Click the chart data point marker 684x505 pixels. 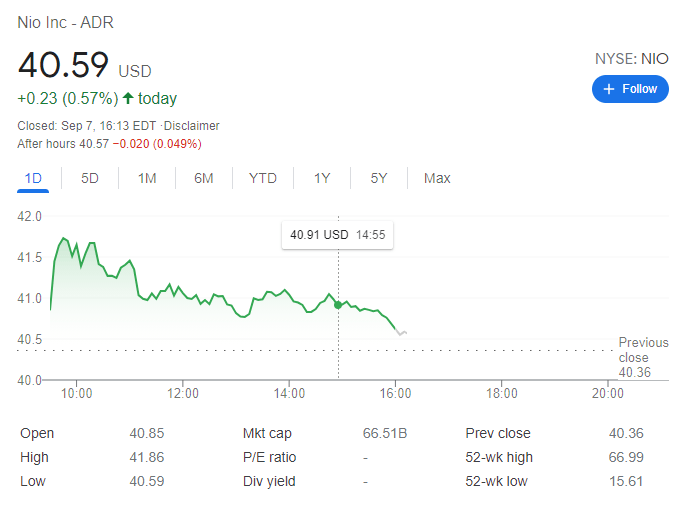338,304
